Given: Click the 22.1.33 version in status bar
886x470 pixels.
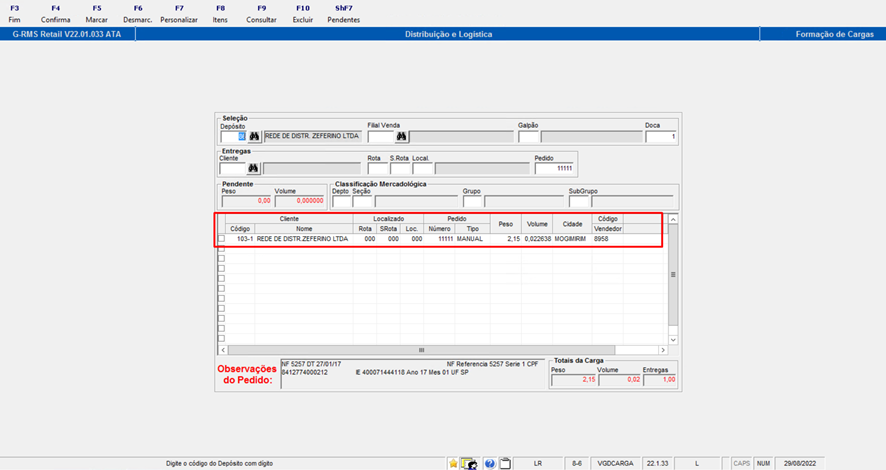Looking at the screenshot, I should pyautogui.click(x=657, y=464).
